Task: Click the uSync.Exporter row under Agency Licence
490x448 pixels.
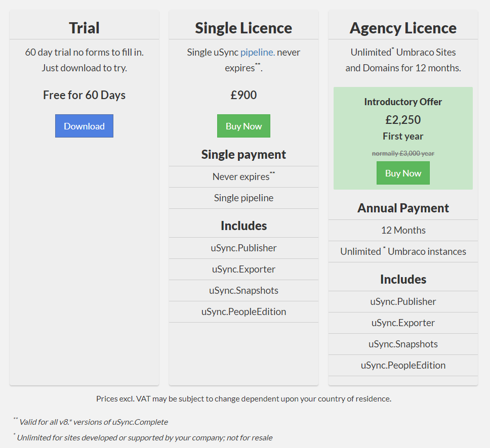Action: coord(402,323)
